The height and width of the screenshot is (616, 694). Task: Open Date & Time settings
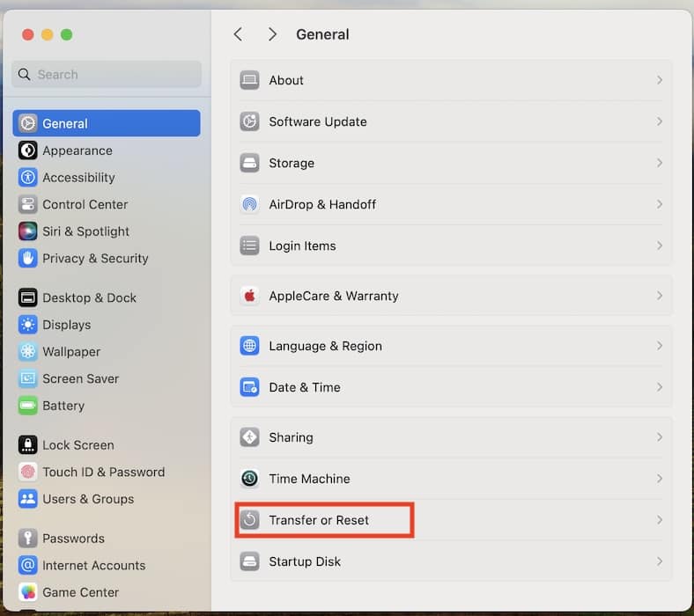[x=304, y=387]
